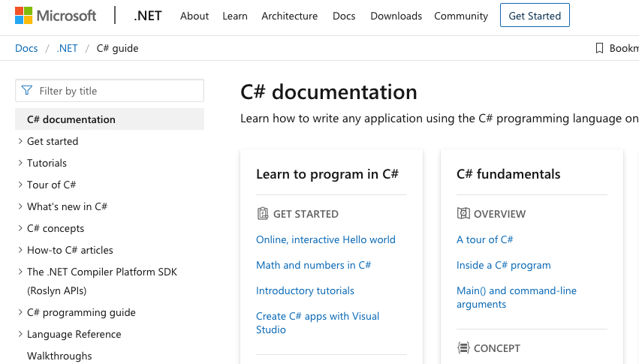This screenshot has width=639, height=364.
Task: Click the Microsoft logo
Action: click(x=56, y=16)
